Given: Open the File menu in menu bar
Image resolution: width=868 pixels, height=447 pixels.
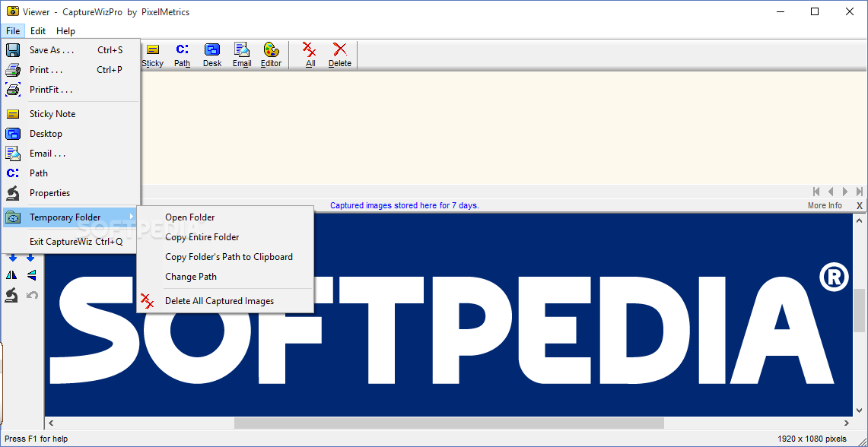Looking at the screenshot, I should [13, 31].
